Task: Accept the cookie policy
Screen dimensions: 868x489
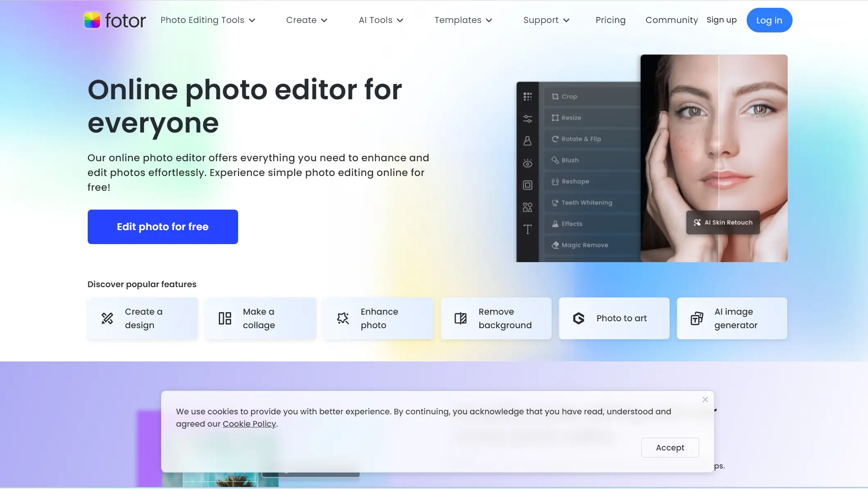Action: [670, 448]
